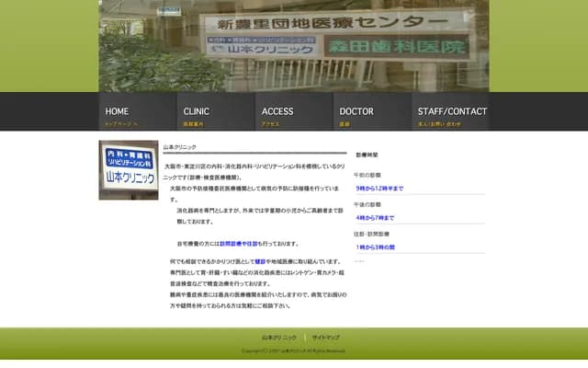This screenshot has height=368, width=588.
Task: Click the 4時から7時まで afternoon hours link
Action: click(x=375, y=218)
